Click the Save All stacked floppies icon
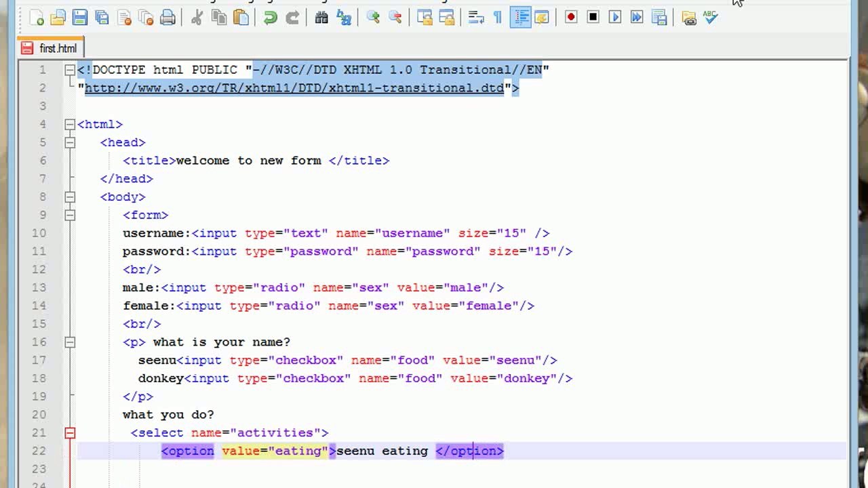 coord(102,18)
